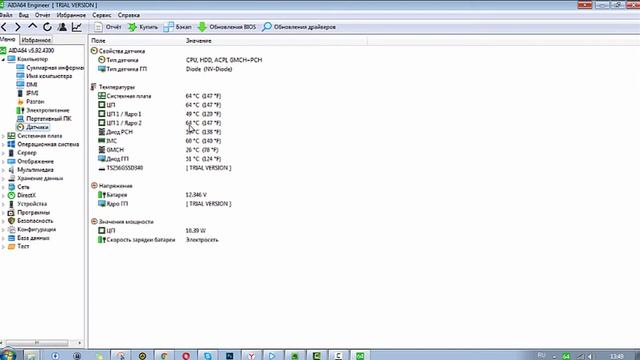Expand the Хранение данных node
Image resolution: width=640 pixels, height=360 pixels.
[3, 179]
